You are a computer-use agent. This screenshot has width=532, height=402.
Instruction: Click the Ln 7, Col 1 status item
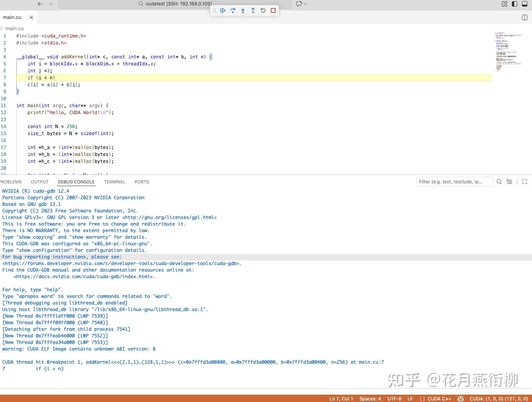[341, 399]
